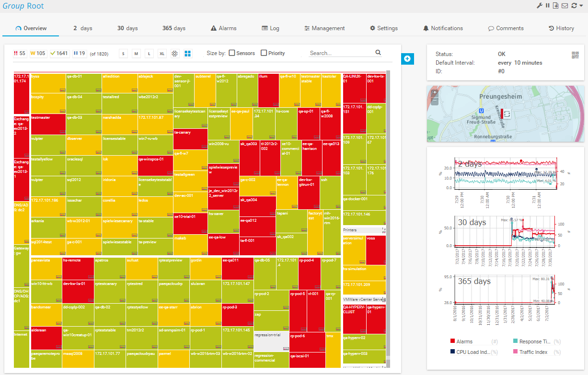Filter by 105 warning sensors
The image size is (588, 375).
(x=38, y=53)
